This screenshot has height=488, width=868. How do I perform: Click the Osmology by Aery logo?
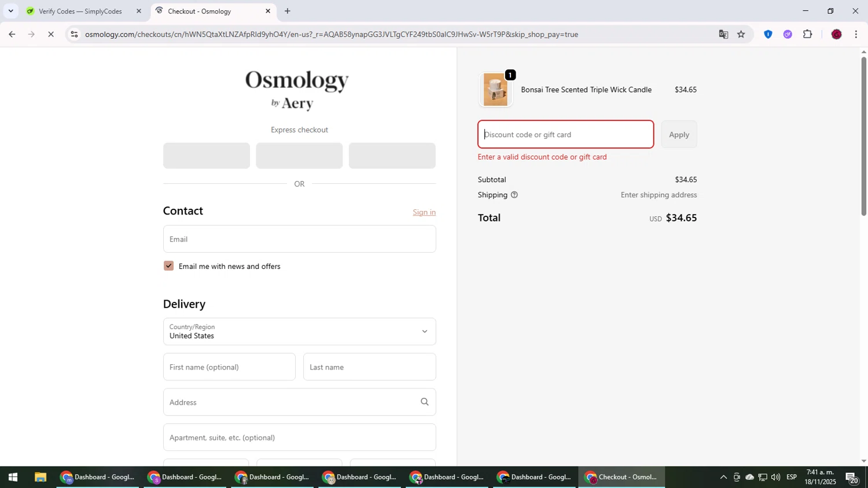297,90
